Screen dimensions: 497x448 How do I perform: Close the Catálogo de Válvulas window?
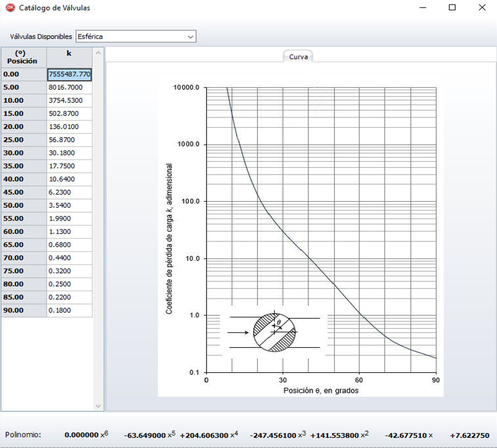pos(482,8)
